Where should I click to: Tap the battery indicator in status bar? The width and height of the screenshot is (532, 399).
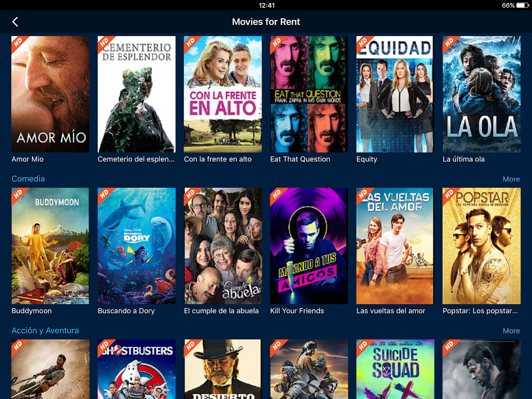pos(522,5)
